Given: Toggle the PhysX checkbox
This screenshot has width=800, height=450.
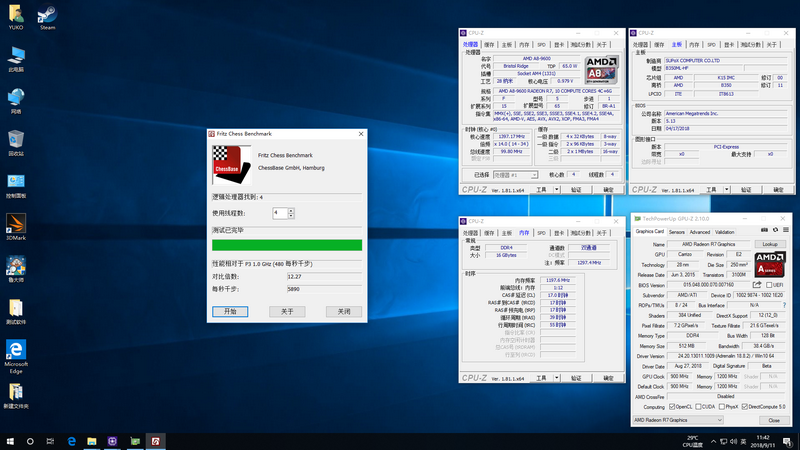Looking at the screenshot, I should [x=721, y=407].
